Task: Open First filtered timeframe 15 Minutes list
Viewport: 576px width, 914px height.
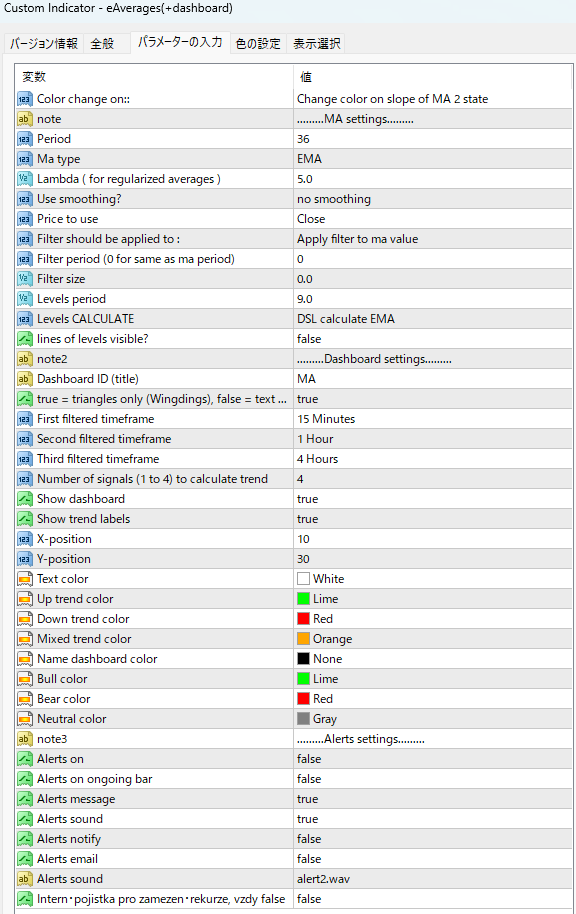Action: coord(432,419)
